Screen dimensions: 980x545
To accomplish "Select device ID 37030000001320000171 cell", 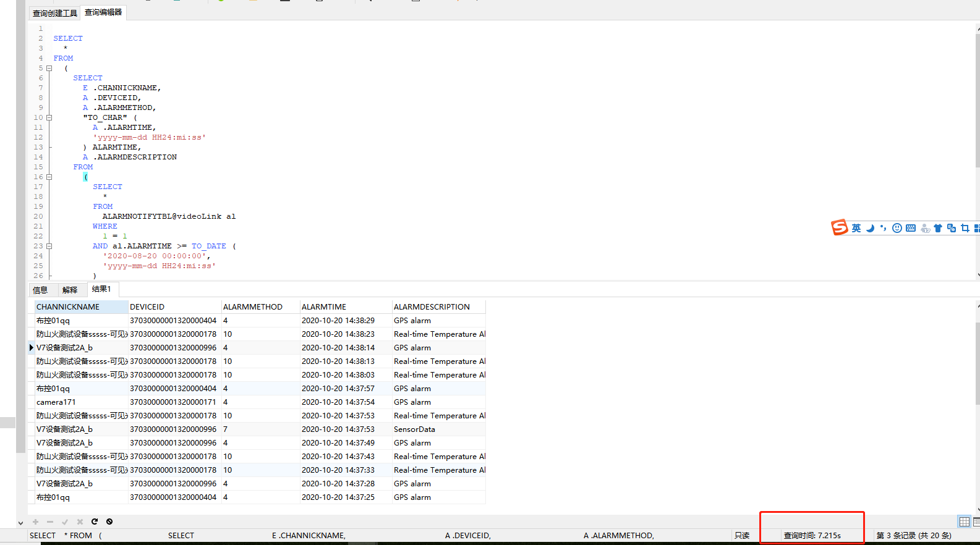I will (x=175, y=402).
